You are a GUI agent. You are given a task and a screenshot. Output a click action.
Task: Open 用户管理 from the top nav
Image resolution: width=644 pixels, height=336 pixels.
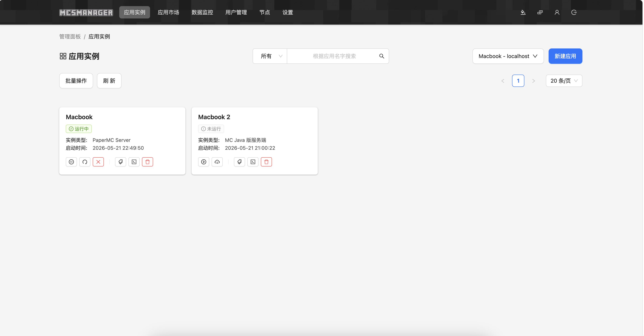(236, 12)
